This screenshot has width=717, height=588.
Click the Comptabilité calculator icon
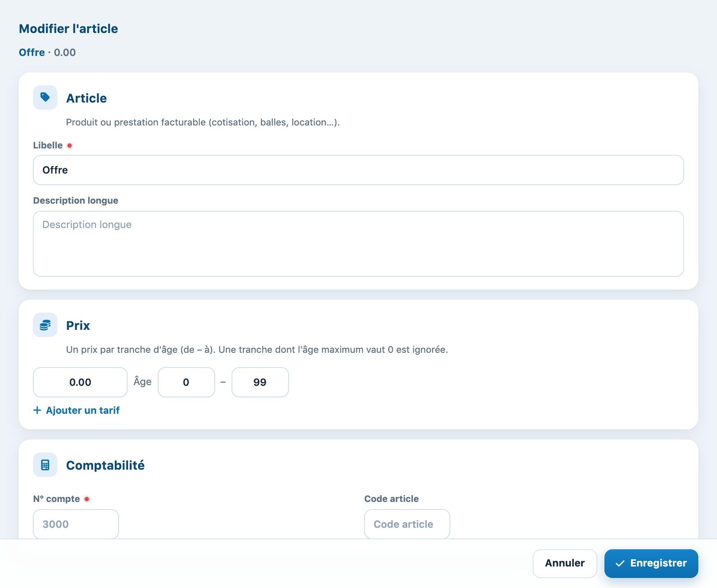click(x=45, y=465)
